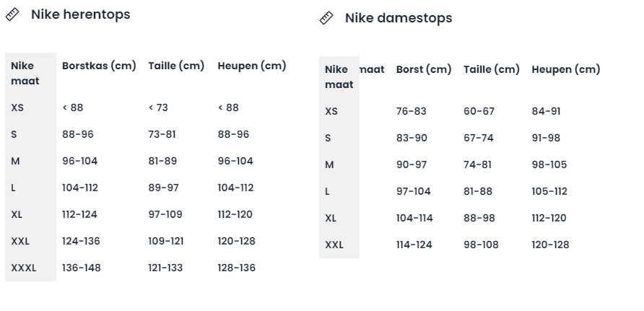Viewport: 644px width, 311px height.
Task: Select the M size label in damestops
Action: [x=329, y=165]
